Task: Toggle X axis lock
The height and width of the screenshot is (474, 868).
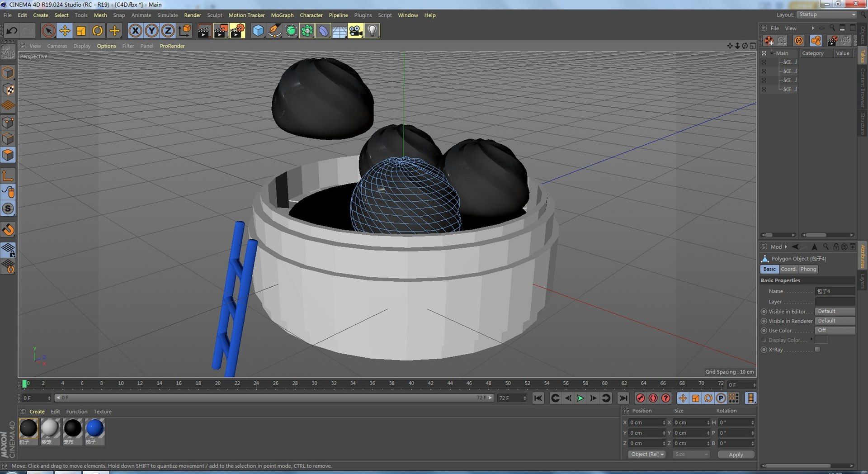Action: pos(135,31)
